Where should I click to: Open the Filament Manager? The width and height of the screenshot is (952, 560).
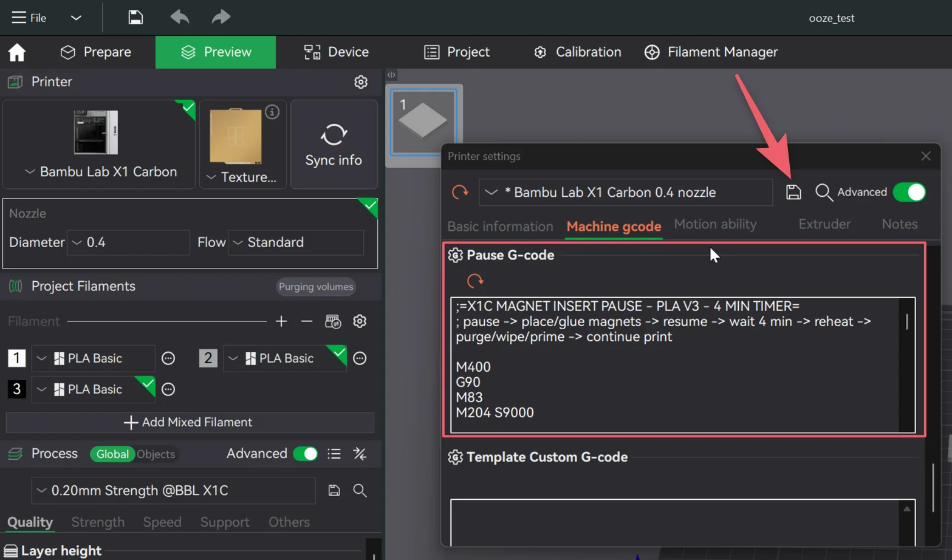coord(711,52)
